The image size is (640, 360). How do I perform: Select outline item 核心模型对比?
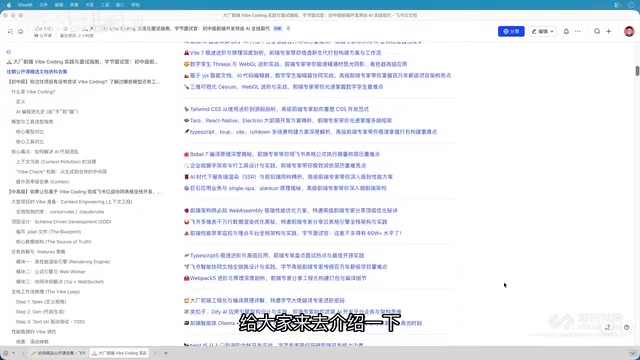point(30,132)
